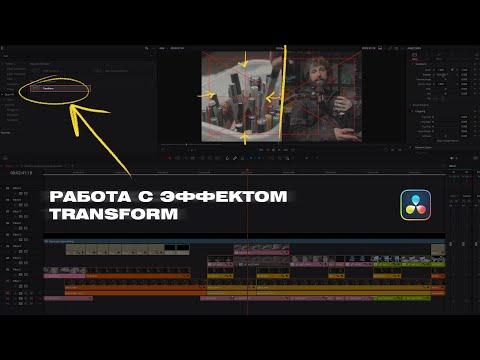This screenshot has width=480, height=360.
Task: Toggle the clip linked selection chain icon
Action: pyautogui.click(x=235, y=158)
